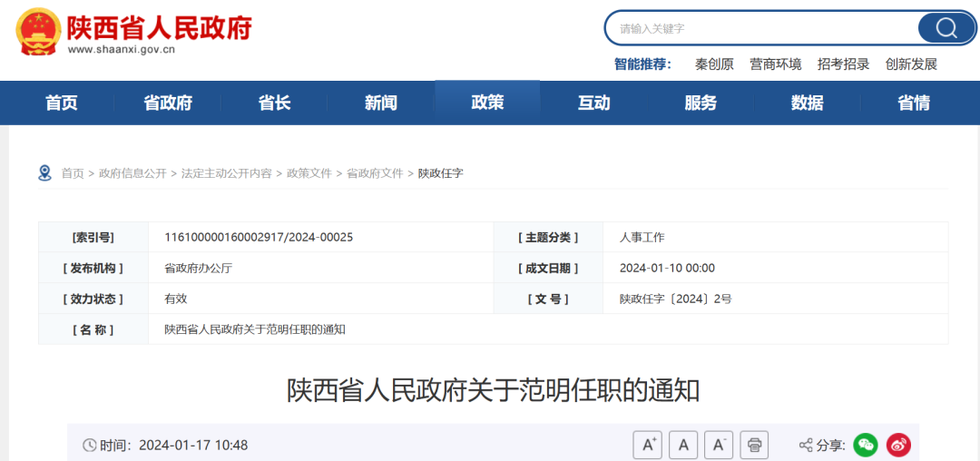Click the search magnifier button

tap(946, 28)
